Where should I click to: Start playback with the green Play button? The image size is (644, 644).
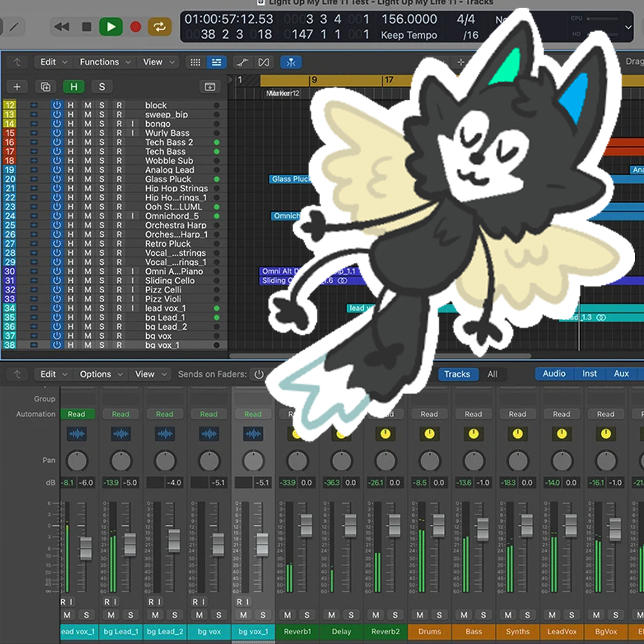[111, 27]
